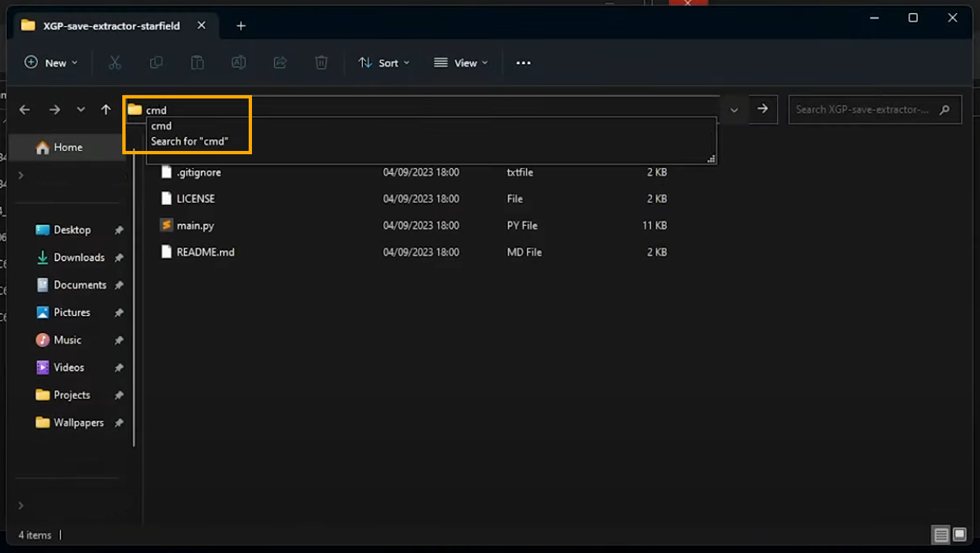Click the Delete trash icon
980x553 pixels.
[x=321, y=62]
